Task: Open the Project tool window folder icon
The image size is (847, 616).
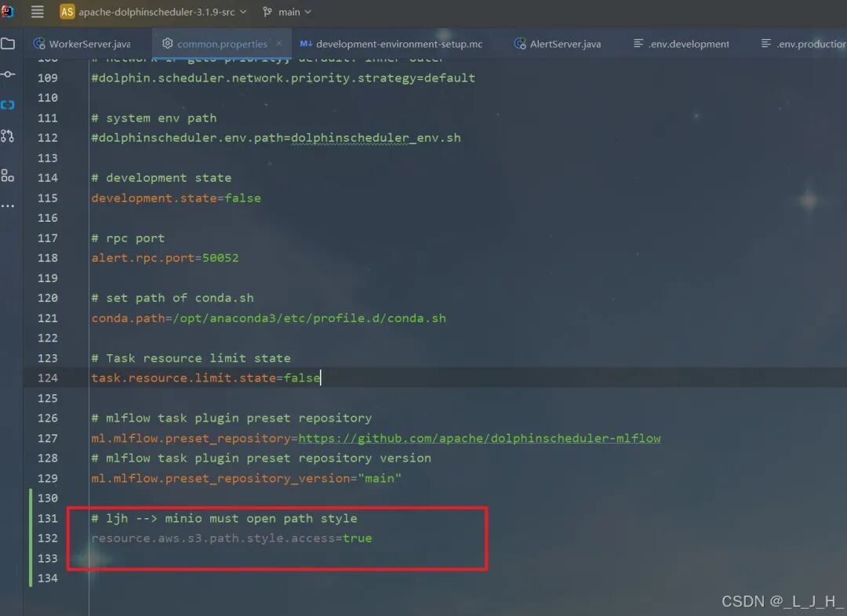Action: click(8, 44)
